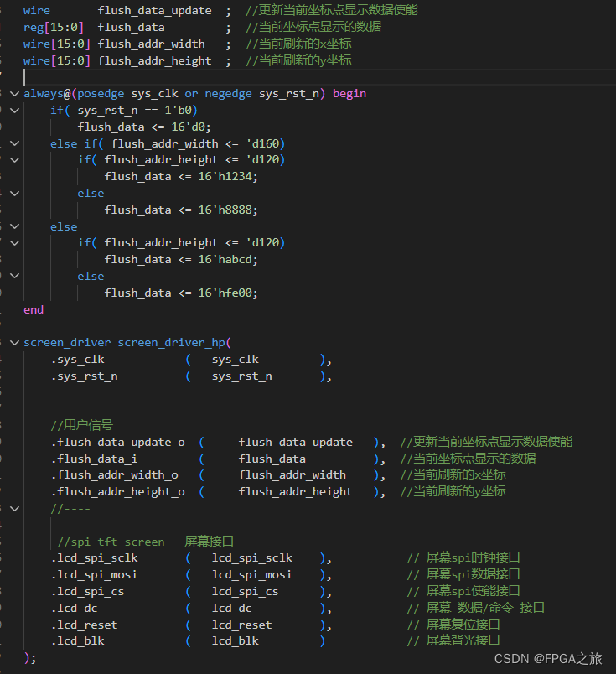Click the .lcd_reset port name
Image resolution: width=616 pixels, height=674 pixels.
[x=84, y=625]
